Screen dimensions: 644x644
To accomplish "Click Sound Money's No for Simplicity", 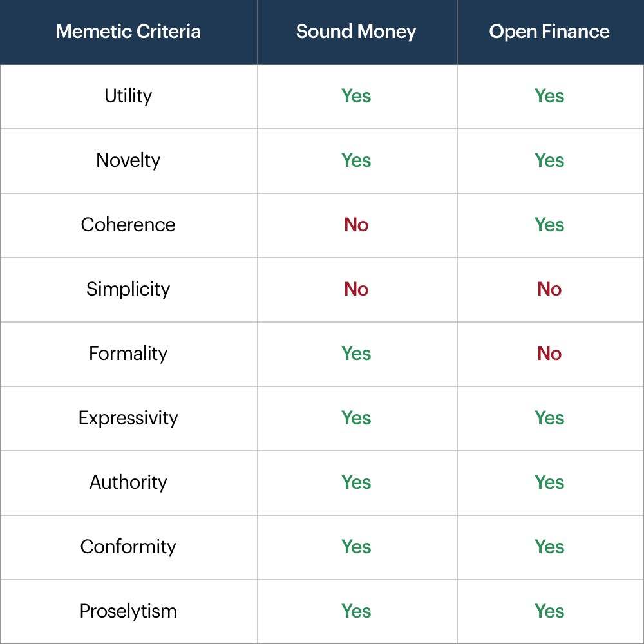I will [356, 289].
